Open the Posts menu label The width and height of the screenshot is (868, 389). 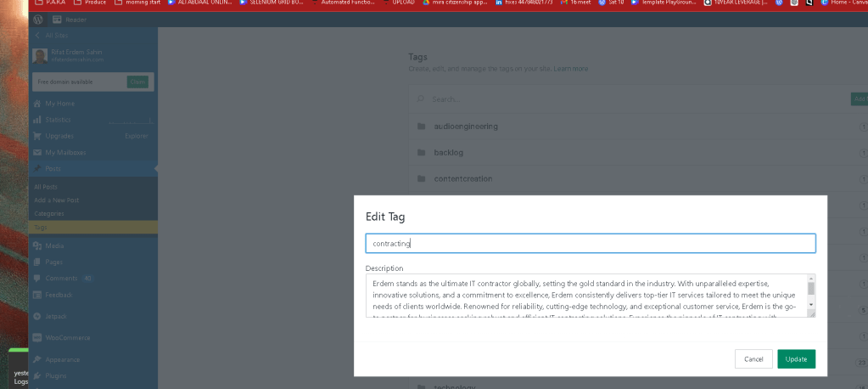pos(53,168)
